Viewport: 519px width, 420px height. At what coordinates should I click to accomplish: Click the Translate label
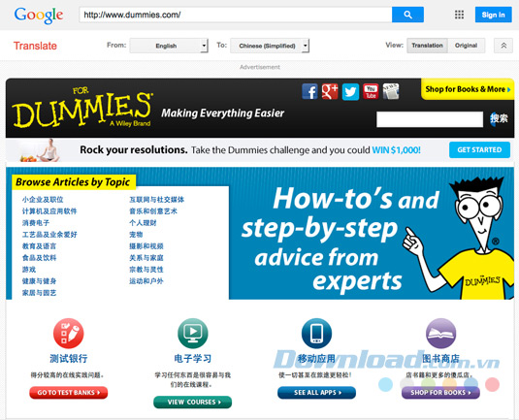(35, 46)
